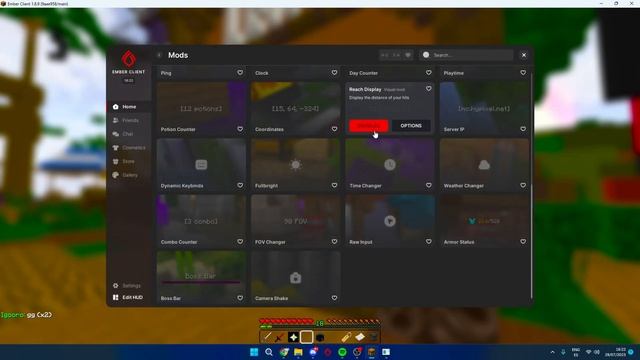Click the heart icon on Raw Input
This screenshot has width=640, height=360.
pyautogui.click(x=429, y=242)
